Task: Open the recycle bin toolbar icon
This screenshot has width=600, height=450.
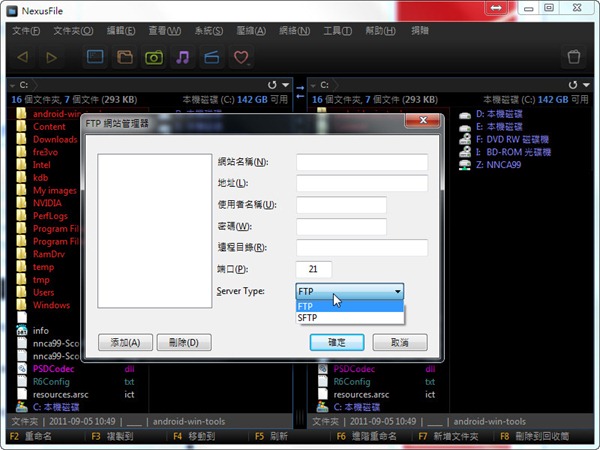Action: click(574, 57)
